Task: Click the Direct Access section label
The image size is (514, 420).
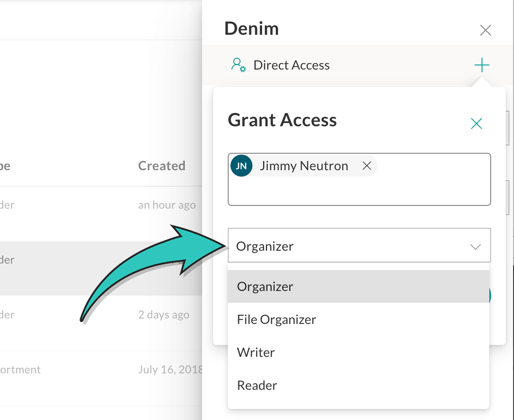Action: pyautogui.click(x=291, y=65)
